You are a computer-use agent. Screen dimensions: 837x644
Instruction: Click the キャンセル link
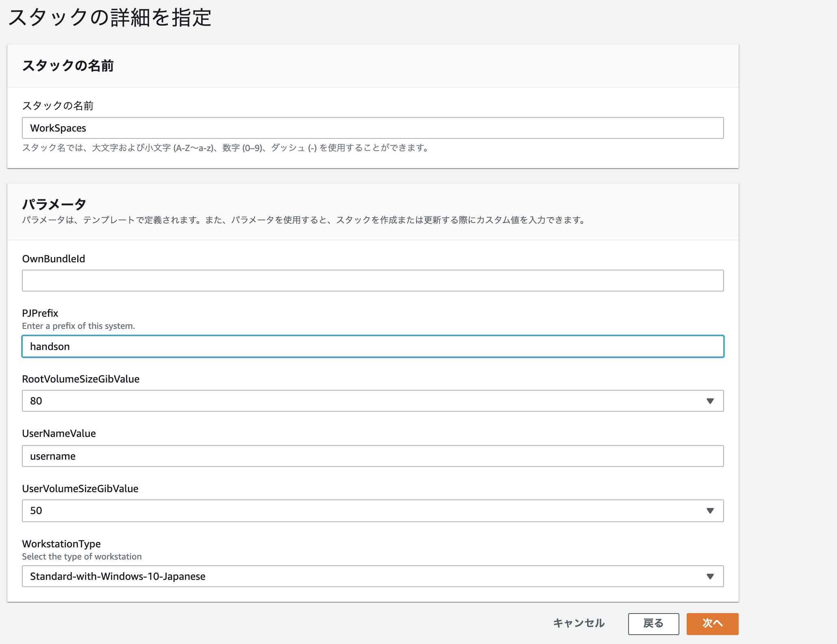(578, 623)
